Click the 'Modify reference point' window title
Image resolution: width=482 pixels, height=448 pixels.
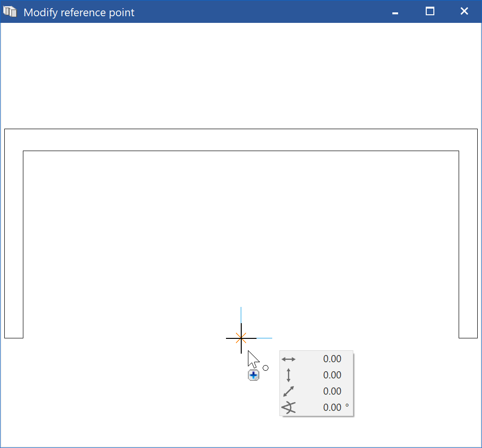pos(79,12)
